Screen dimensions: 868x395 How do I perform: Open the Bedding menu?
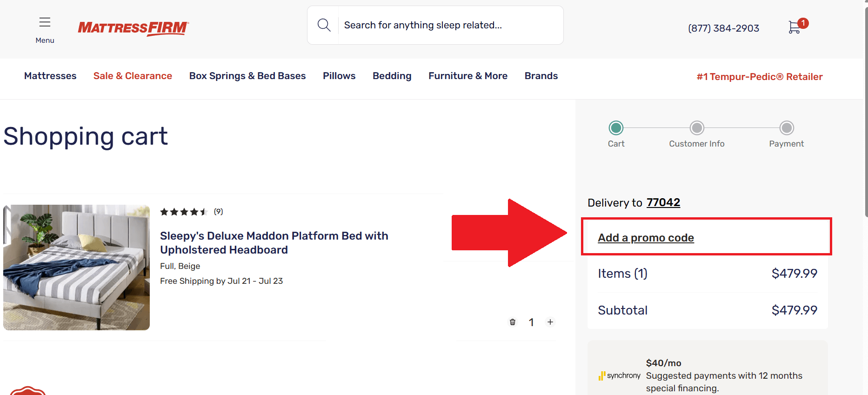click(x=392, y=76)
